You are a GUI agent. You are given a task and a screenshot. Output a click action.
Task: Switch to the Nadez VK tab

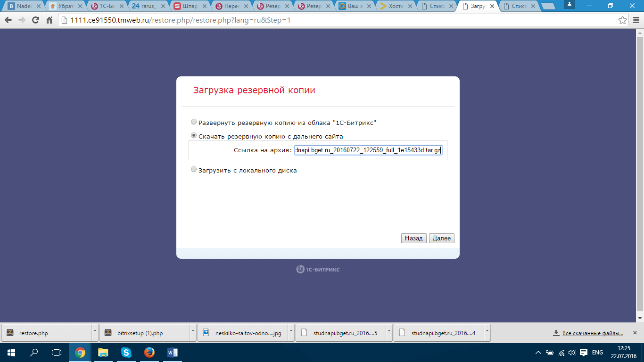(x=23, y=7)
